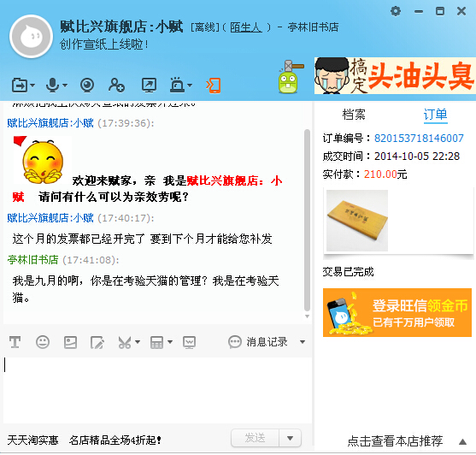Click the send picture icon
The image size is (476, 455).
click(70, 342)
